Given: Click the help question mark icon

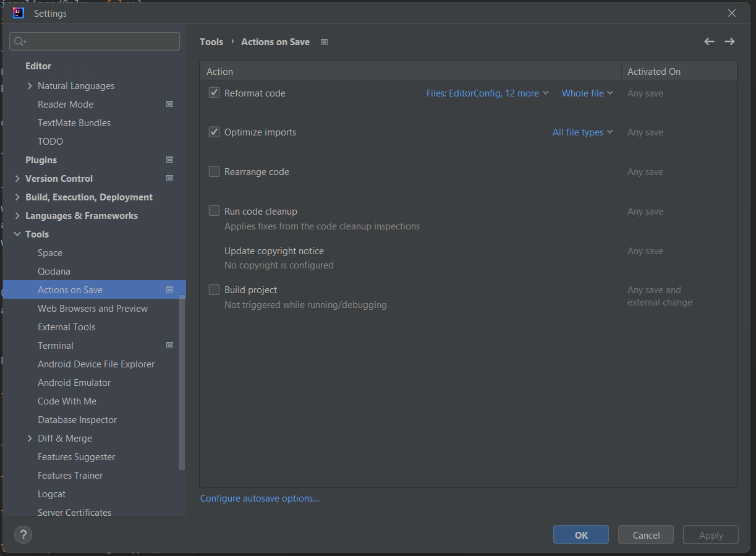Looking at the screenshot, I should 23,534.
